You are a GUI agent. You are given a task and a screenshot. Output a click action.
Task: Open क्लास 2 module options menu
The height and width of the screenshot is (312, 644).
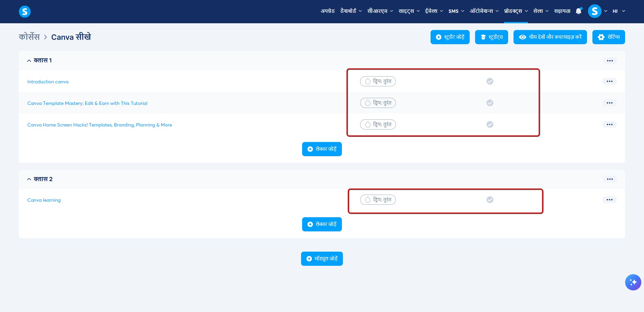tap(610, 179)
